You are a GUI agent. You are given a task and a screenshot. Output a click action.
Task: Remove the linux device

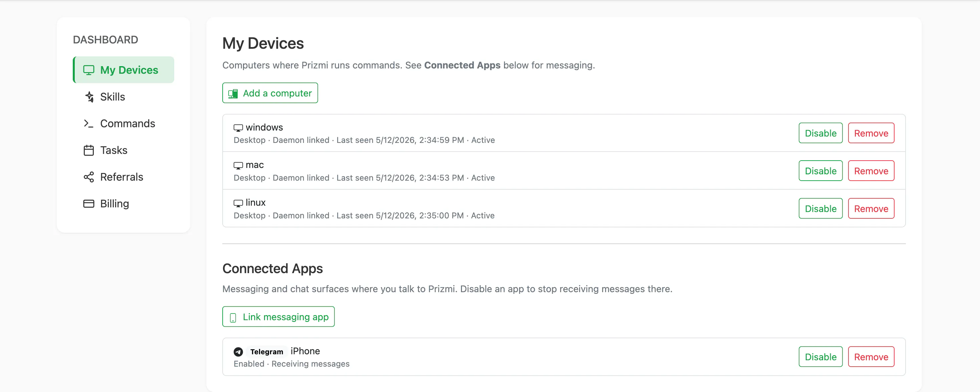(871, 208)
